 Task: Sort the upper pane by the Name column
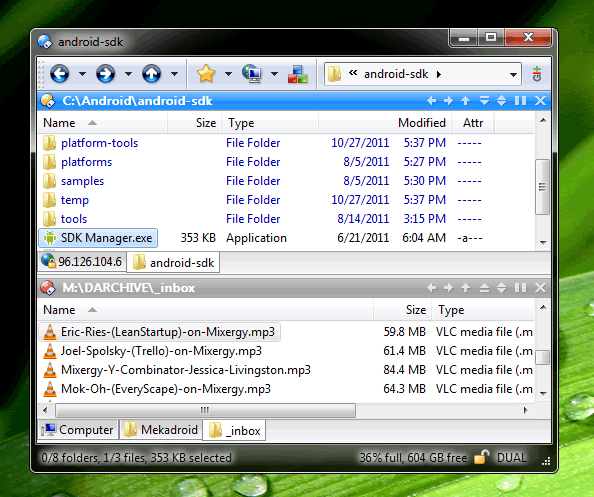(103, 123)
